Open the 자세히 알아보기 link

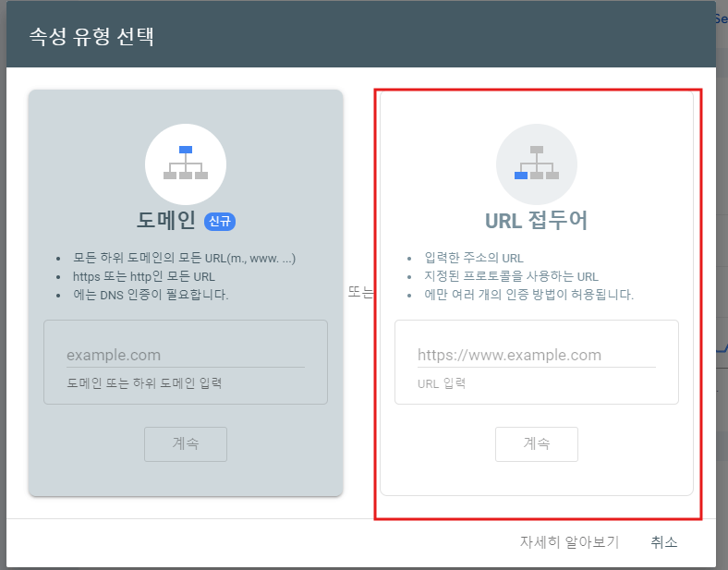[x=569, y=541]
